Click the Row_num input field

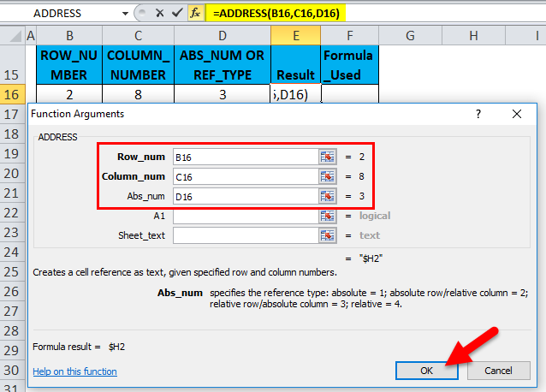coord(246,157)
